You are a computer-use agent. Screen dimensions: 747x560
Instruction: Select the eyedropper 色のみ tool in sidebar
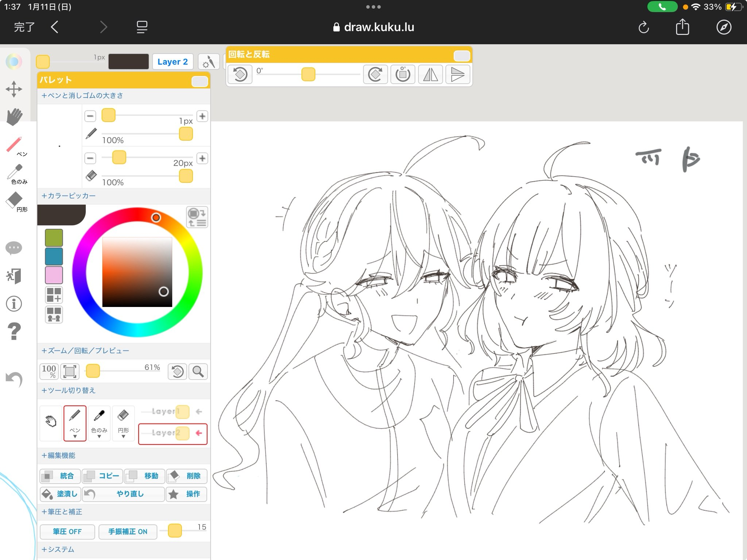(x=15, y=174)
